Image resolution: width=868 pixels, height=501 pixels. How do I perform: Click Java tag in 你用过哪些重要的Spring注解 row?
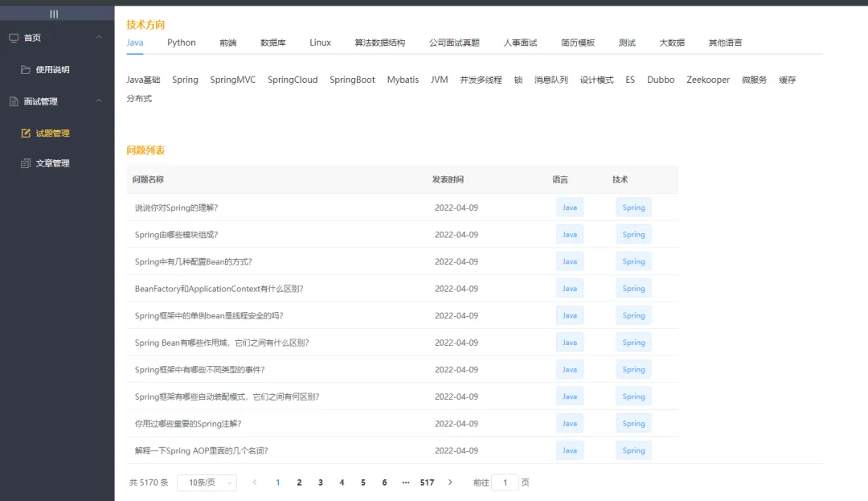pos(570,424)
